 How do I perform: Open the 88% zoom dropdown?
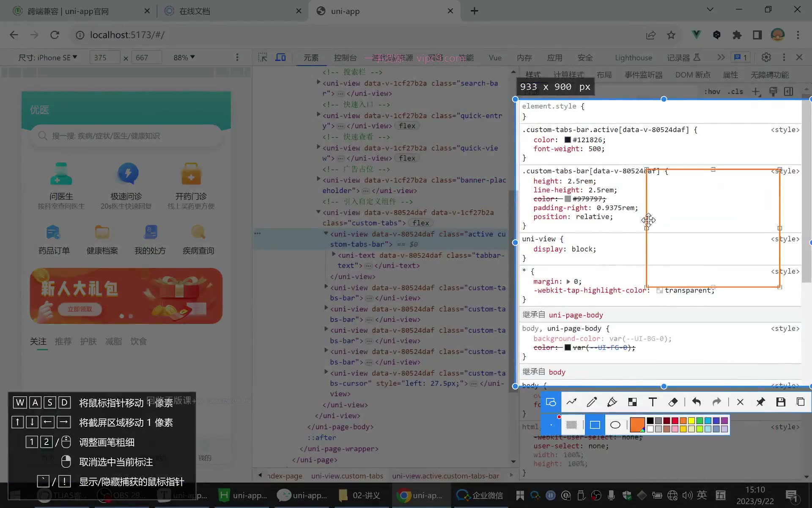click(x=184, y=57)
